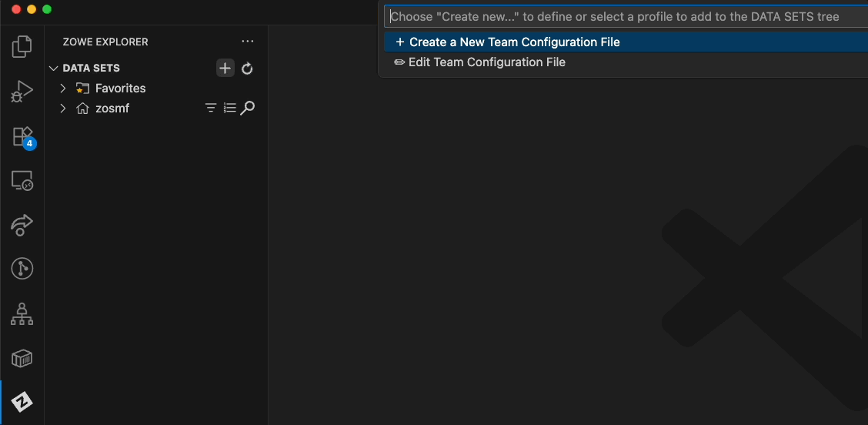Open the Extensions view with badge 4
The image size is (868, 425).
tap(22, 137)
